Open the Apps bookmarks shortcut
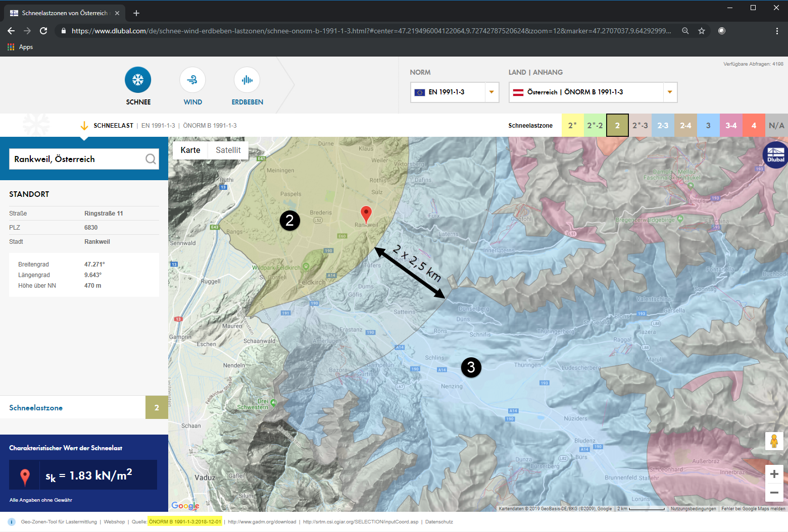Viewport: 788px width, 532px height. [x=20, y=47]
